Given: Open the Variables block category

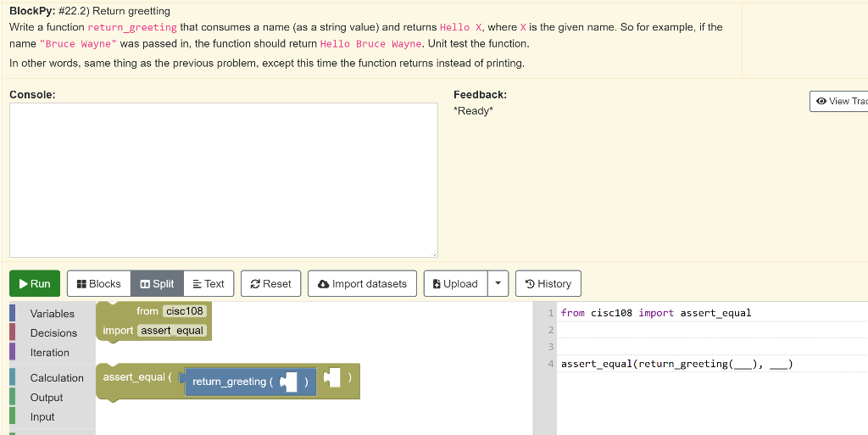Looking at the screenshot, I should coord(52,314).
